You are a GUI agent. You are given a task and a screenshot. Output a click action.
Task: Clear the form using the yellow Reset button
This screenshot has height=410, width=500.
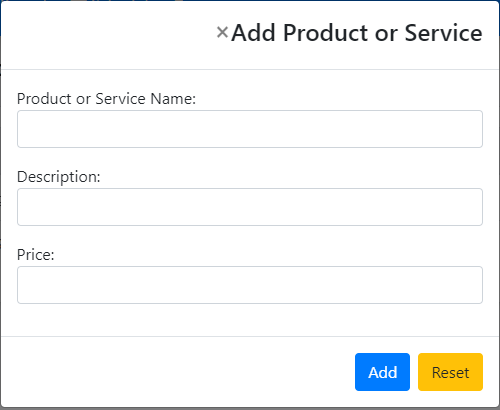450,372
